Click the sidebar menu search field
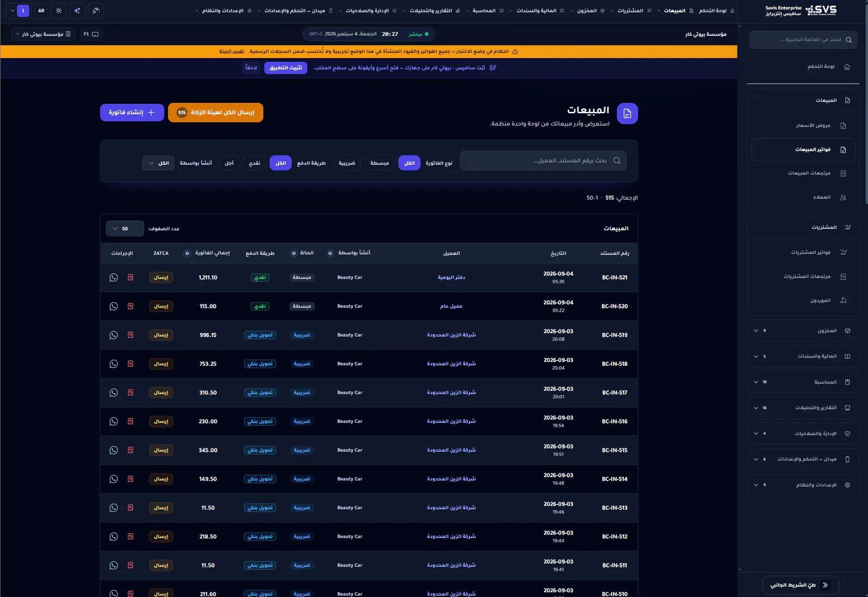The height and width of the screenshot is (597, 868). (x=803, y=40)
